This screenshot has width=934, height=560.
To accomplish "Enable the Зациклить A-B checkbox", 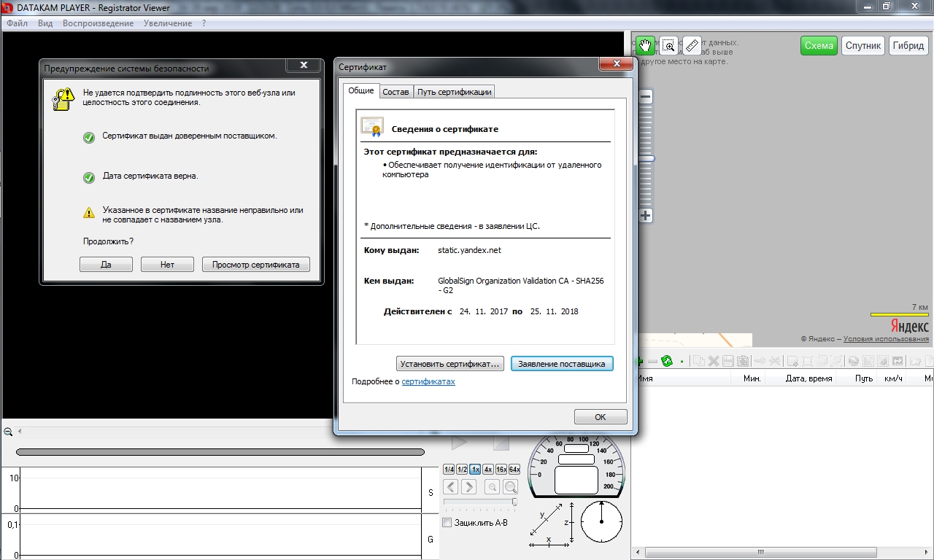I will coord(447,523).
